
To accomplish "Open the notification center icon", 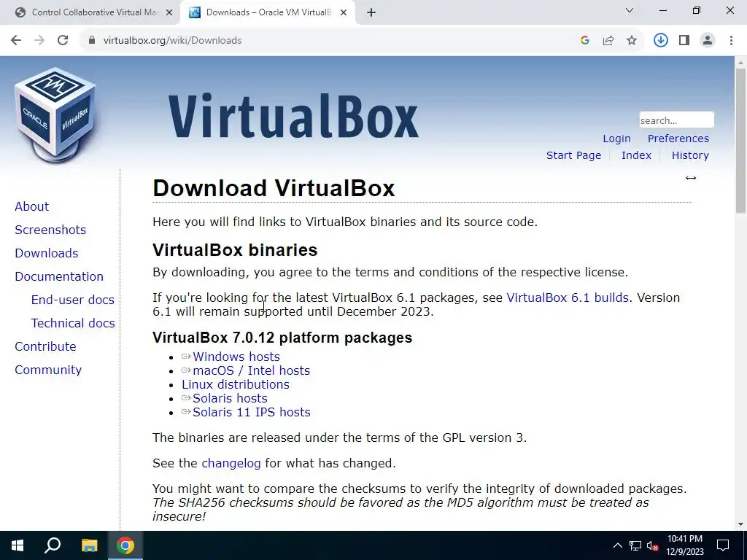I will point(723,545).
